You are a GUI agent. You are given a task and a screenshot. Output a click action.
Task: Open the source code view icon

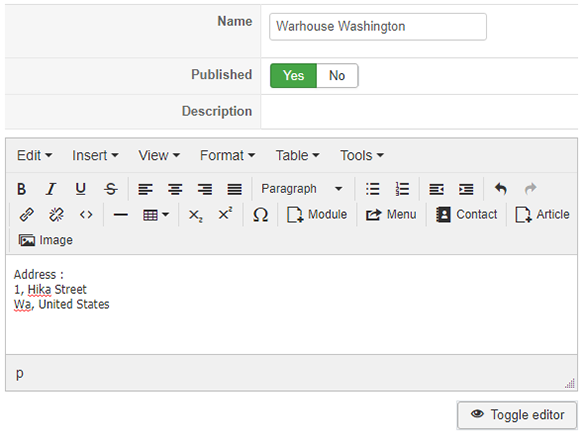click(x=86, y=215)
